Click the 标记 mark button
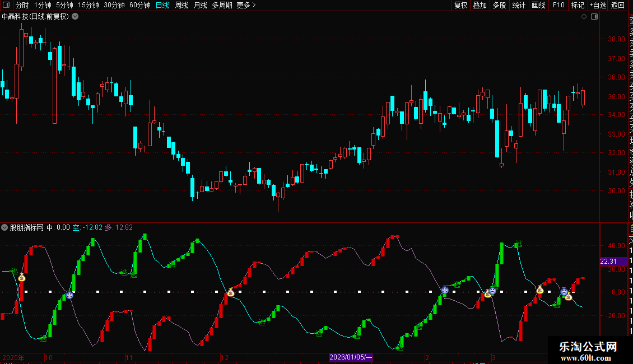 578,5
